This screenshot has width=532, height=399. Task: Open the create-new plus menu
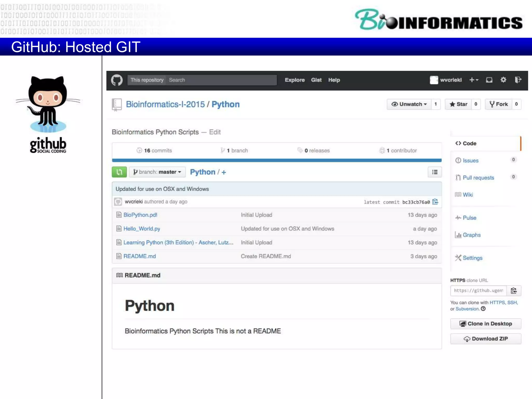(x=474, y=80)
